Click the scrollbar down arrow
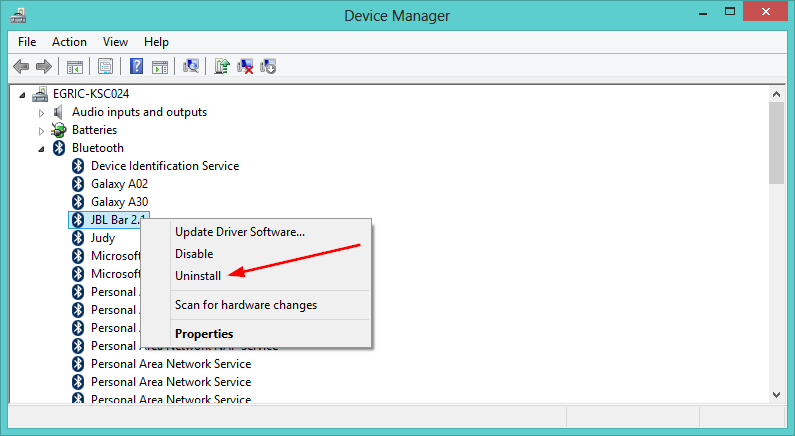 777,392
